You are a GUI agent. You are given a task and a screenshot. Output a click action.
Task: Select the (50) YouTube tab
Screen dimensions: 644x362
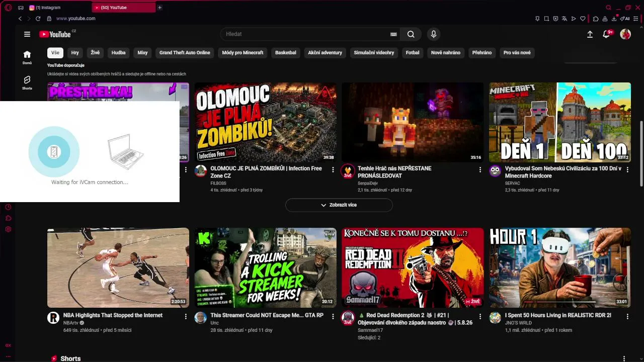(124, 8)
